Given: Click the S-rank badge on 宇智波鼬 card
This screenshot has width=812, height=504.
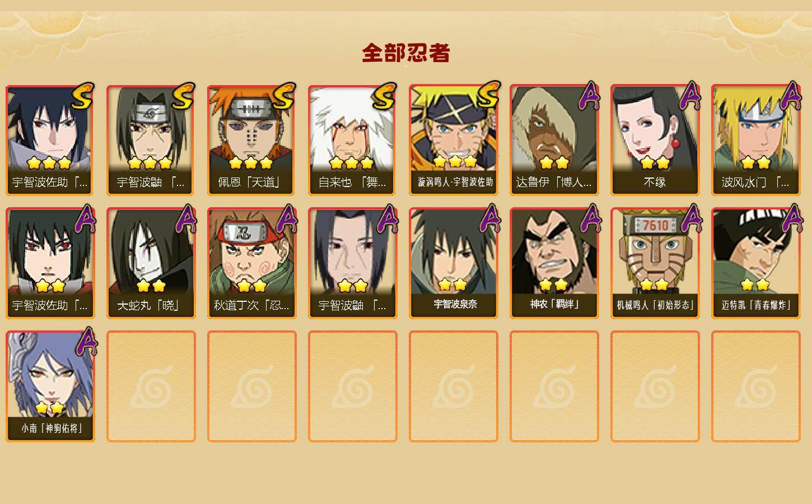Looking at the screenshot, I should click(x=183, y=96).
